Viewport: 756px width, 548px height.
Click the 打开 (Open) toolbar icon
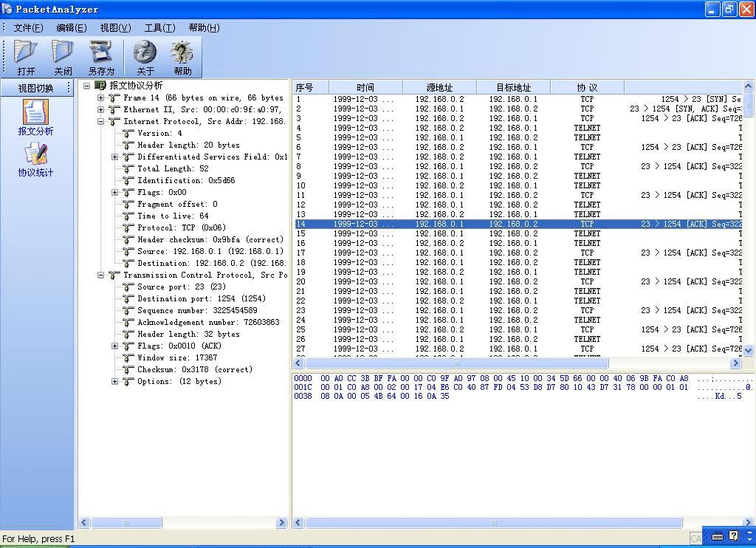click(x=26, y=57)
